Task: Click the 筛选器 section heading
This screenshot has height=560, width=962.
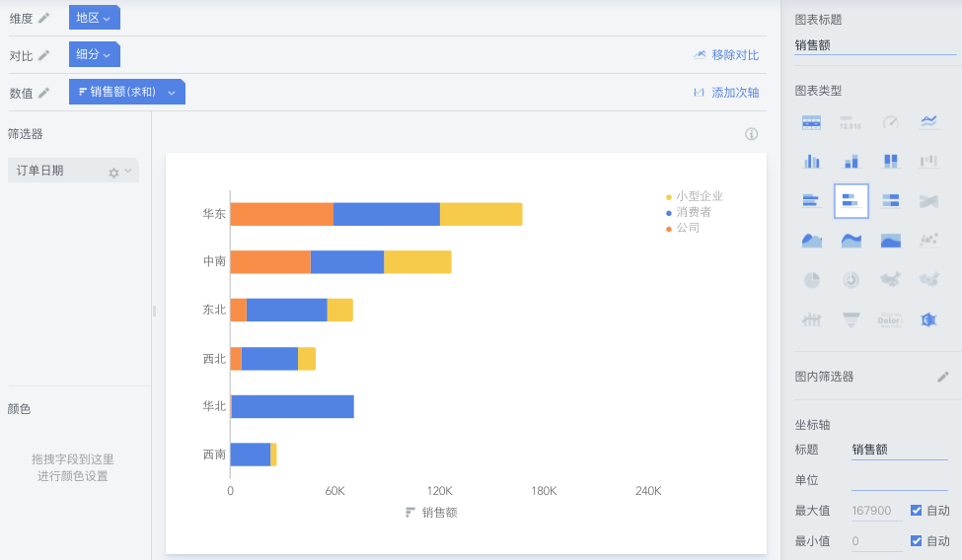Action: 25,134
